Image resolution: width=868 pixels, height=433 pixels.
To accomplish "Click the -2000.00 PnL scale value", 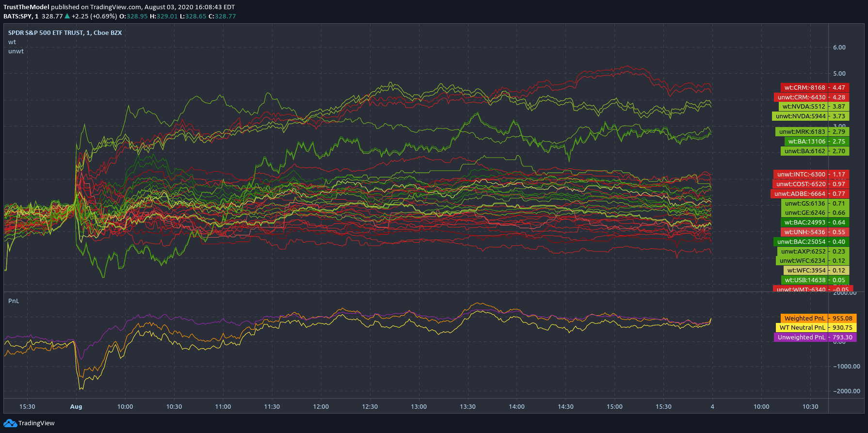I will pyautogui.click(x=847, y=391).
